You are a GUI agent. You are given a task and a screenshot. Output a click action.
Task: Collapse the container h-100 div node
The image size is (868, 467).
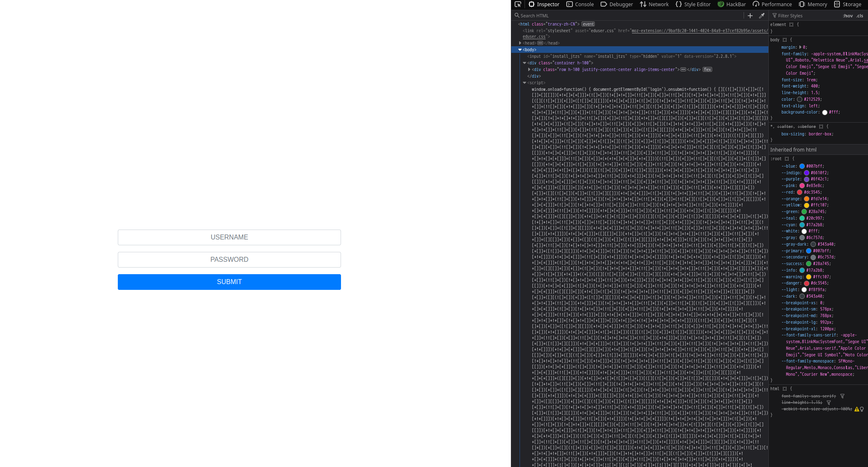tap(525, 63)
